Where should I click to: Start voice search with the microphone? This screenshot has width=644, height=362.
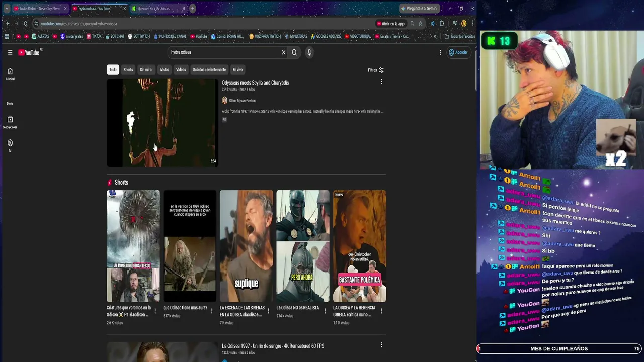pyautogui.click(x=309, y=52)
